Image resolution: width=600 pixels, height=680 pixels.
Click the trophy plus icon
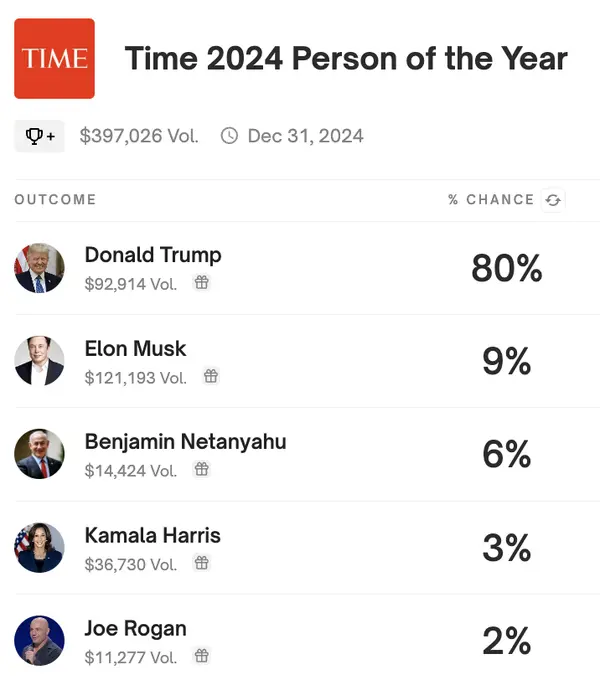pos(39,136)
